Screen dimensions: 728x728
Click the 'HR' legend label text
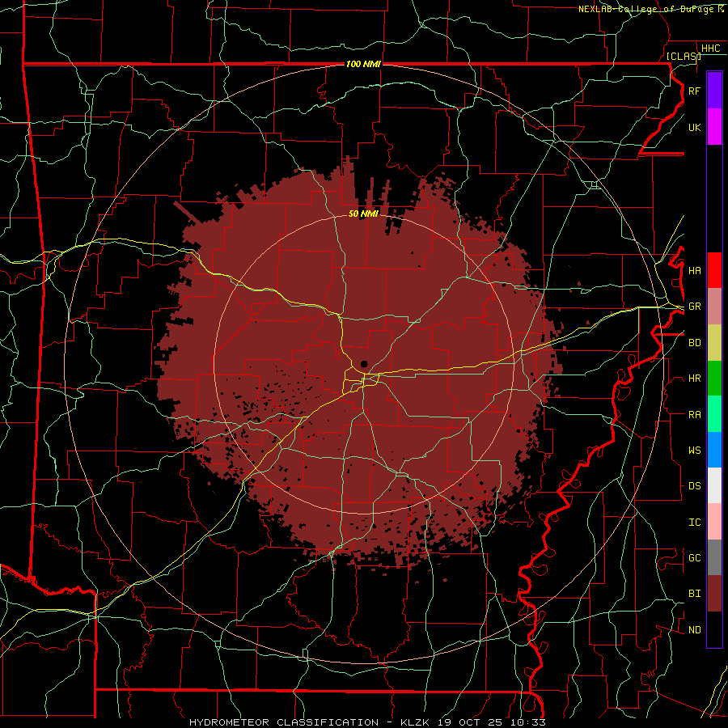click(x=694, y=379)
